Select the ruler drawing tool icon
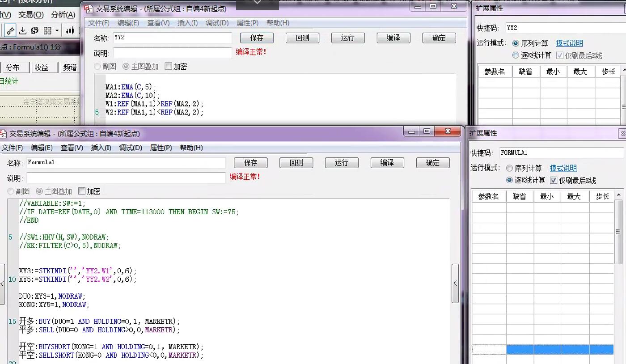Viewport: 626px width, 364px height. (10, 30)
